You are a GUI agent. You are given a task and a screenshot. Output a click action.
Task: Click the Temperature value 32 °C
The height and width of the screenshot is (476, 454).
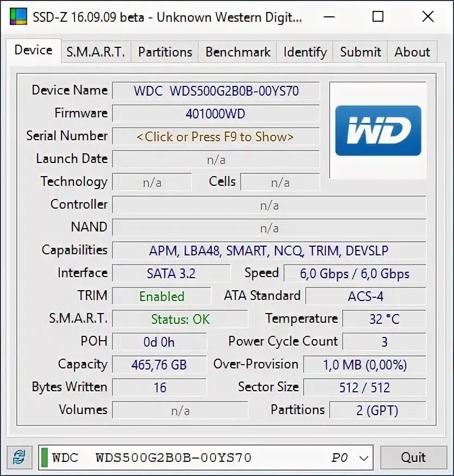(384, 319)
